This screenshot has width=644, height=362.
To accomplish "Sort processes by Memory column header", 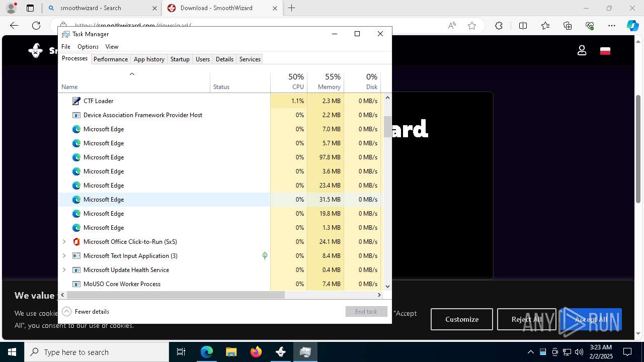I will click(x=326, y=82).
